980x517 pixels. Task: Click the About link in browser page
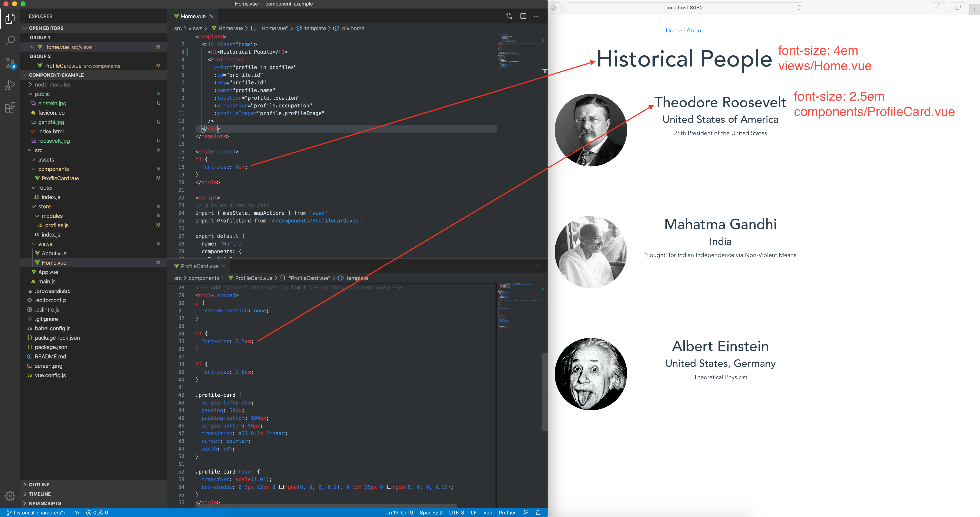click(694, 30)
